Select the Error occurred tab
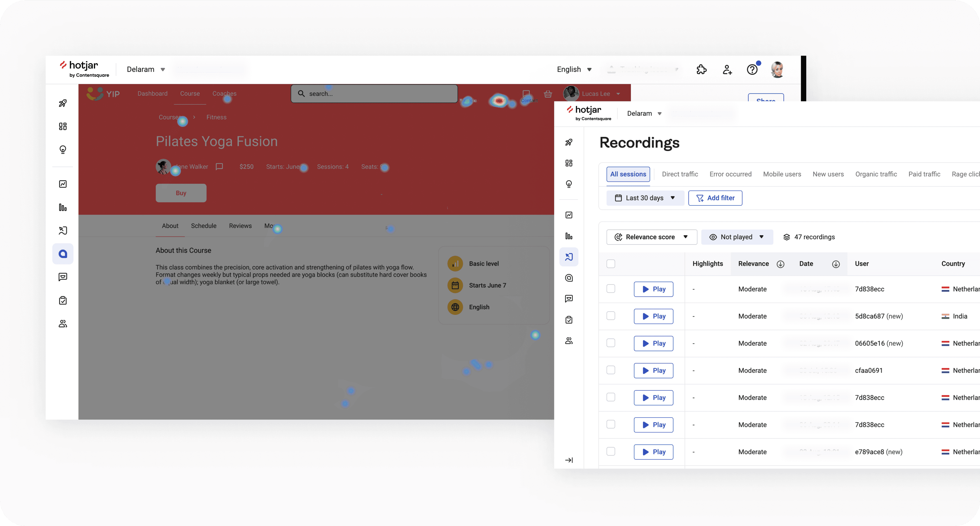The image size is (980, 526). (x=730, y=174)
